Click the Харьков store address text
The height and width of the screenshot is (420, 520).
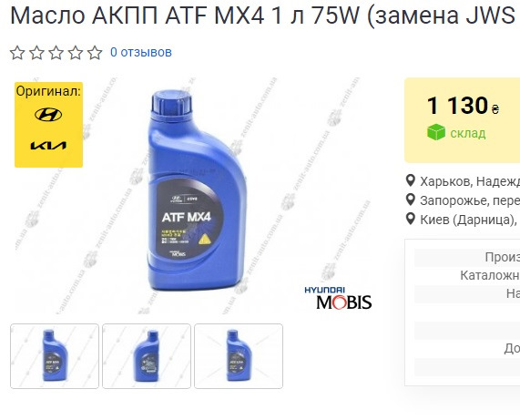pos(470,181)
